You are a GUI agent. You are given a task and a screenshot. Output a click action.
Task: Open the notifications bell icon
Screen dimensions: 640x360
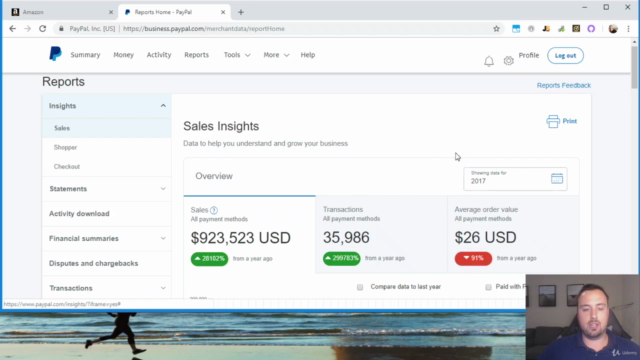pyautogui.click(x=489, y=61)
